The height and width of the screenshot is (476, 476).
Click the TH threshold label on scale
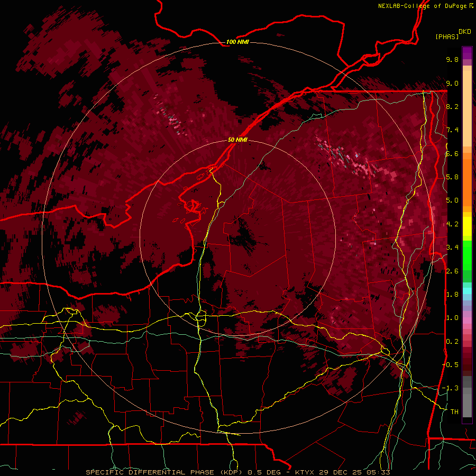(x=454, y=411)
